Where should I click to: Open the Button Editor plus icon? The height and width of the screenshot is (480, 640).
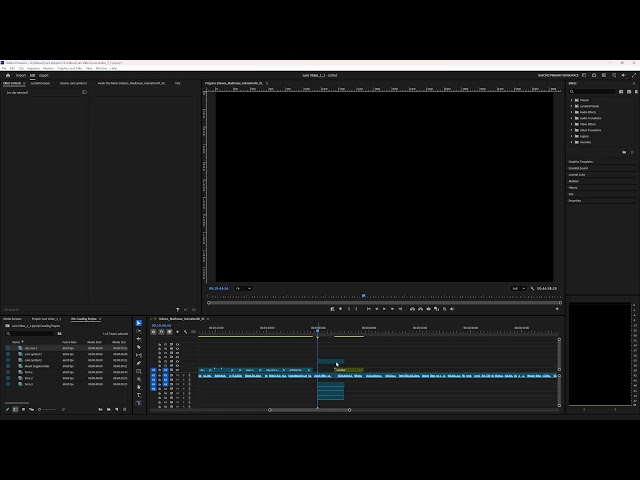point(557,309)
